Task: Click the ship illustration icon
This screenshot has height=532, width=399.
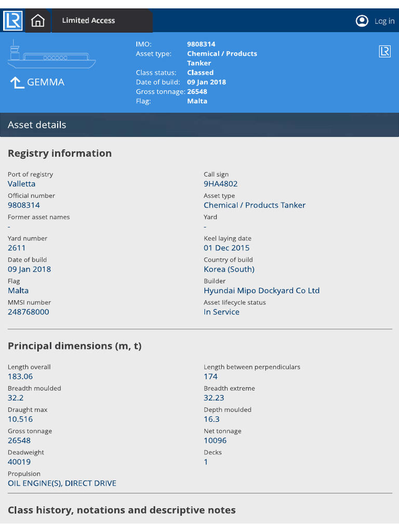Action: [x=51, y=56]
